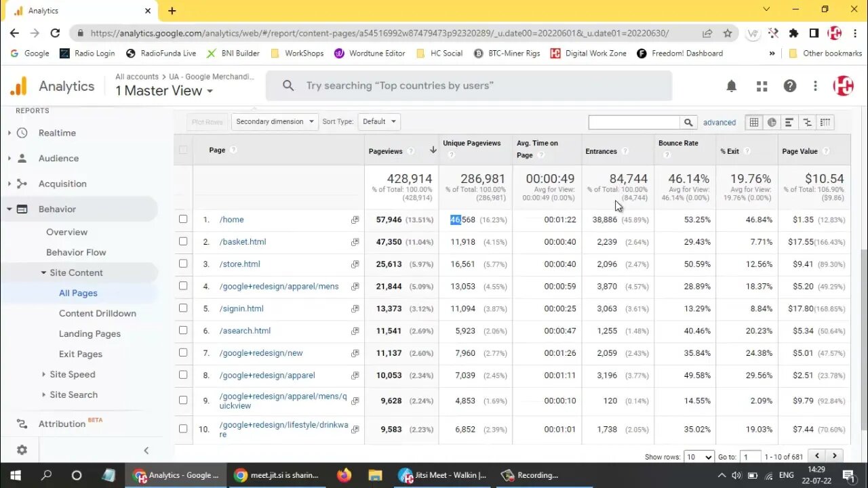The height and width of the screenshot is (488, 868).
Task: Reload the page in Chrome
Action: (x=55, y=33)
